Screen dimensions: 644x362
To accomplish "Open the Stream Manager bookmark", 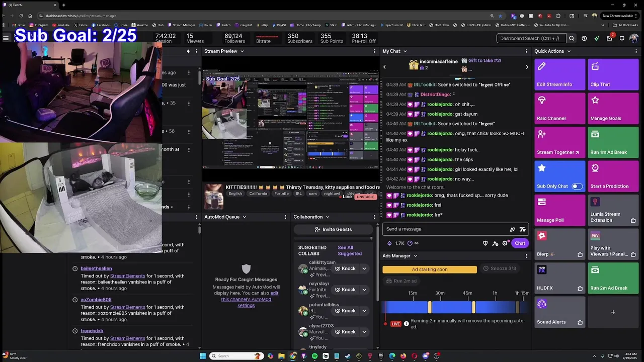I will click(181, 25).
